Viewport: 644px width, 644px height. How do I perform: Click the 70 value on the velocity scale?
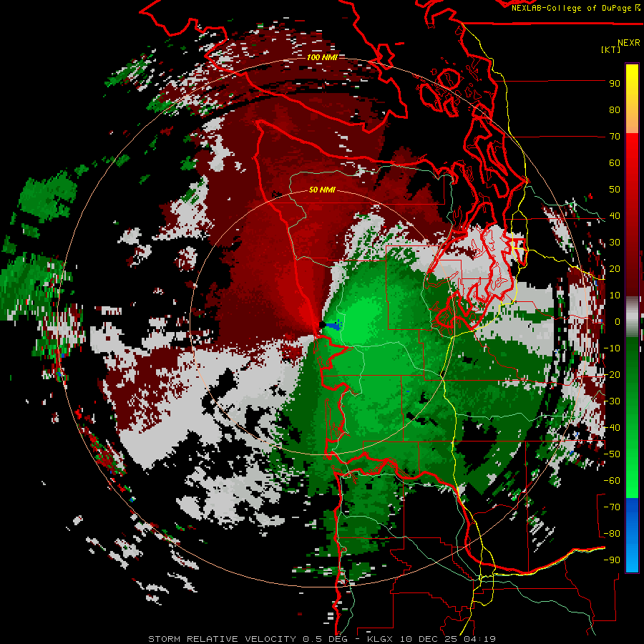click(x=615, y=137)
